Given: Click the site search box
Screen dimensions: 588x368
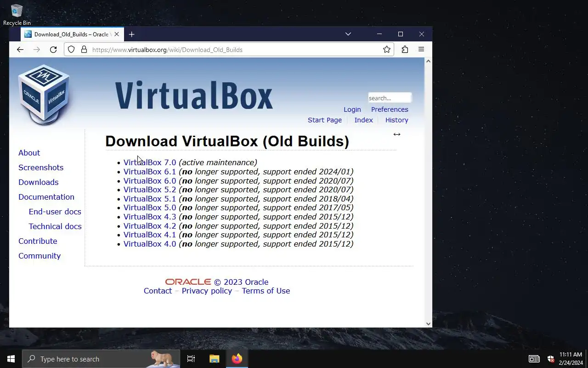Looking at the screenshot, I should click(390, 98).
